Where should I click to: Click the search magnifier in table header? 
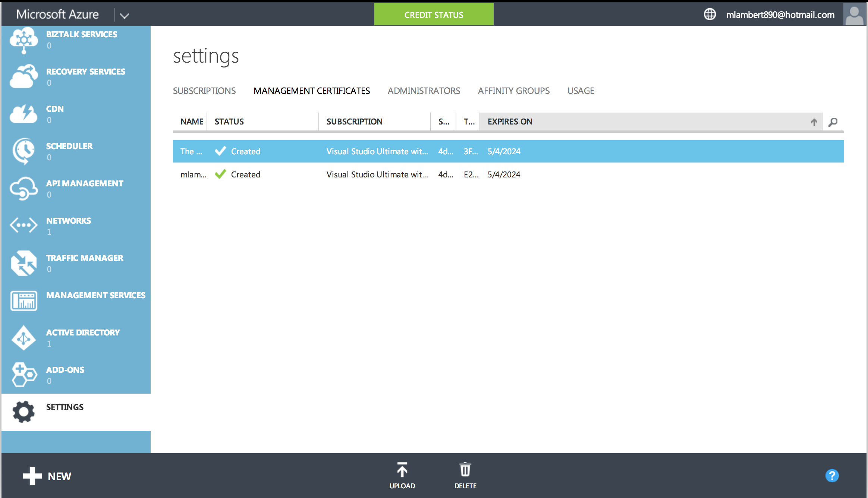click(x=833, y=122)
